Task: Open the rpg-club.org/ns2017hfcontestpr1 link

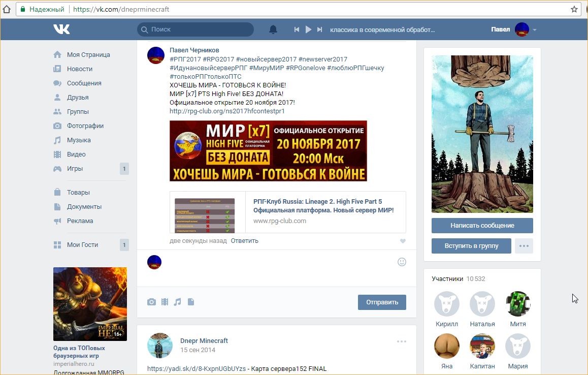Action: pyautogui.click(x=227, y=111)
